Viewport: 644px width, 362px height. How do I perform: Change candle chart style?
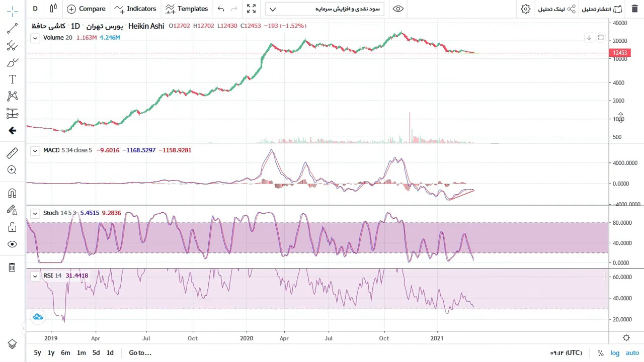(53, 9)
